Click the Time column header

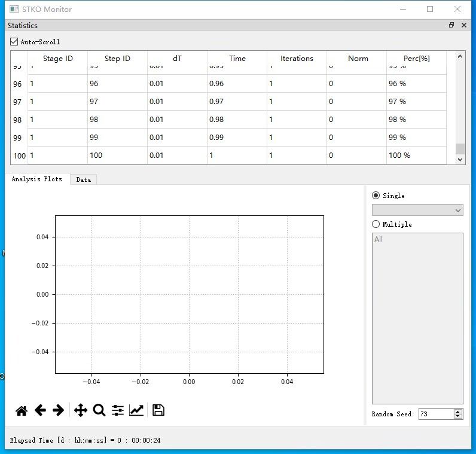coord(237,58)
